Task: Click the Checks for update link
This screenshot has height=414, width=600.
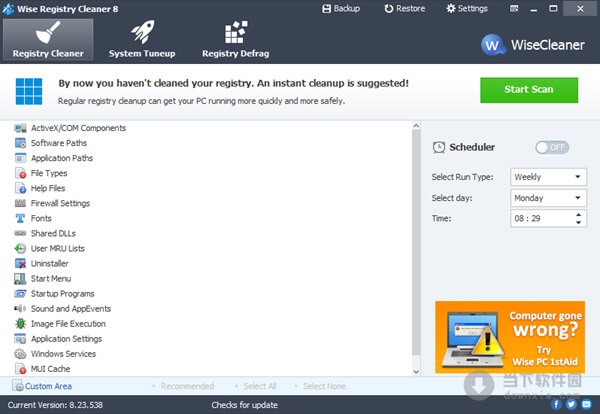Action: point(245,405)
